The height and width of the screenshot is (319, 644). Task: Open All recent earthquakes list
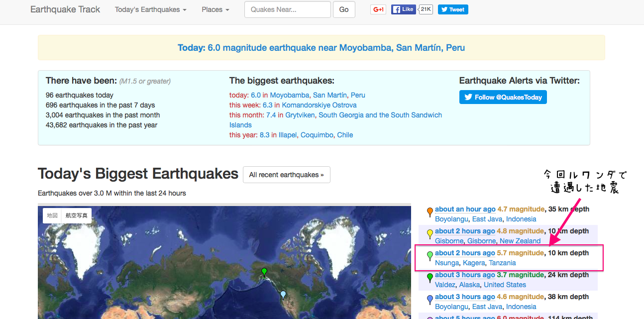pos(286,175)
